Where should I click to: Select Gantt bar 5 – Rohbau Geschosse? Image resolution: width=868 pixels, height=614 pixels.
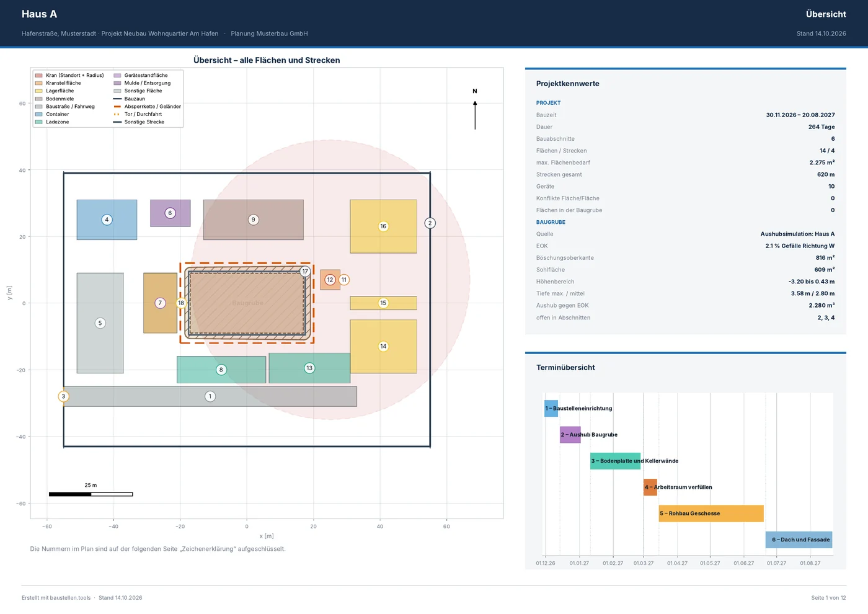(x=711, y=514)
